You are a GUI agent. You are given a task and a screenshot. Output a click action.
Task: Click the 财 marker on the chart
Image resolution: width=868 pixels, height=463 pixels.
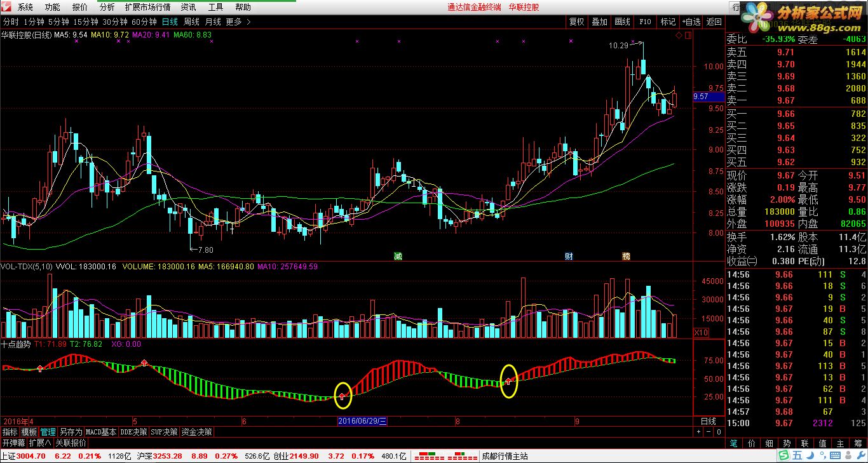coord(569,257)
